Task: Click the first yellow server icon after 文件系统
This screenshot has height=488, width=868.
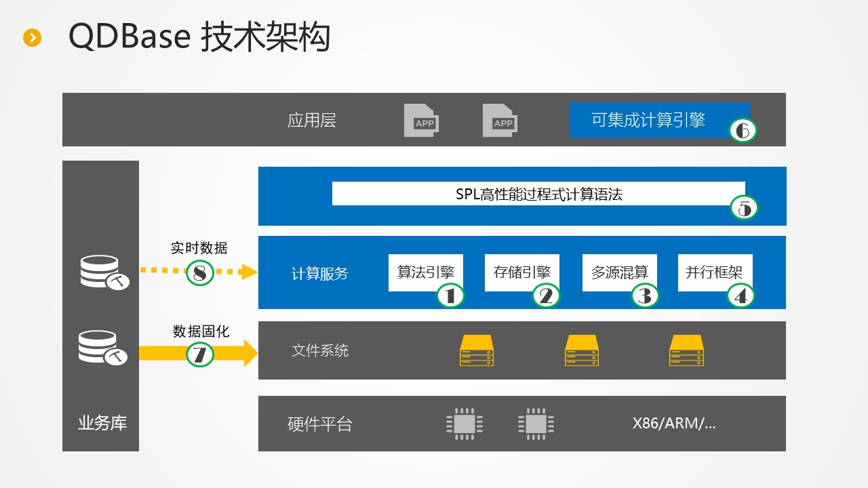Action: [x=476, y=350]
